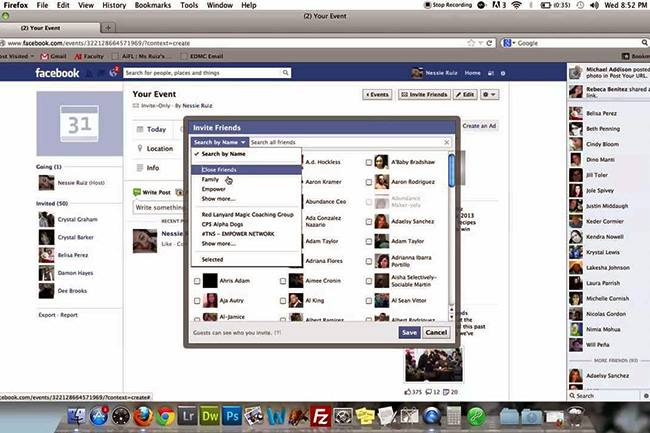
Task: Open privacy shortcuts lock icon in header
Action: 491,73
